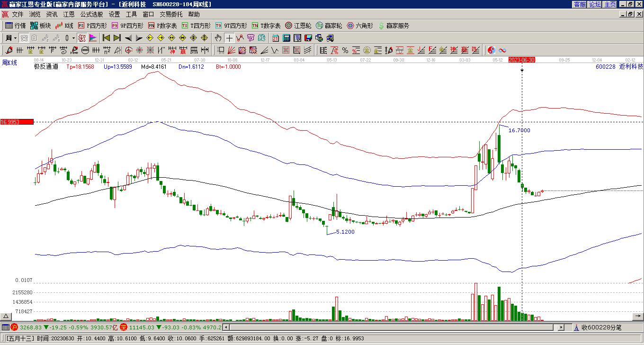Image resolution: width=644 pixels, height=345 pixels.
Task: Click the 论坛 forum button
Action: 595,4
